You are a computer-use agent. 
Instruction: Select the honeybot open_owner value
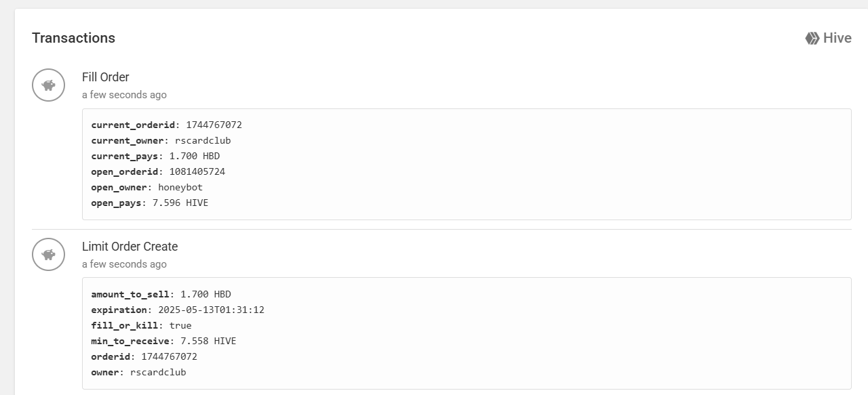point(180,188)
